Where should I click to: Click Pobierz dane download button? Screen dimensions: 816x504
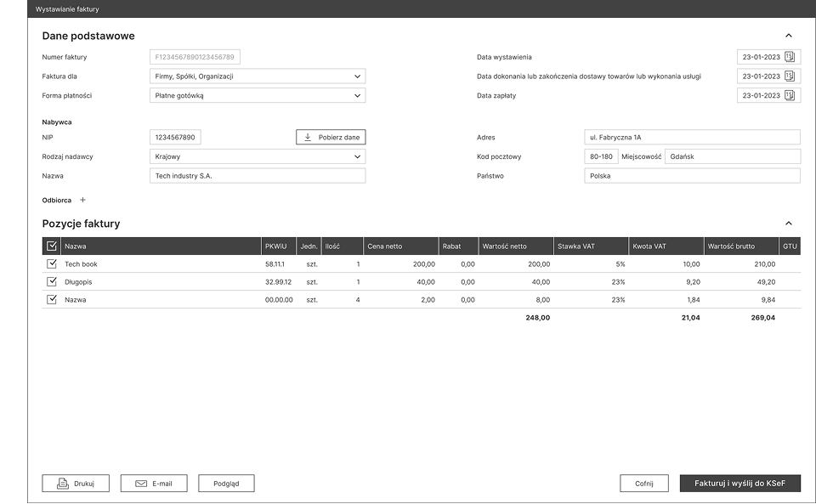coord(331,137)
